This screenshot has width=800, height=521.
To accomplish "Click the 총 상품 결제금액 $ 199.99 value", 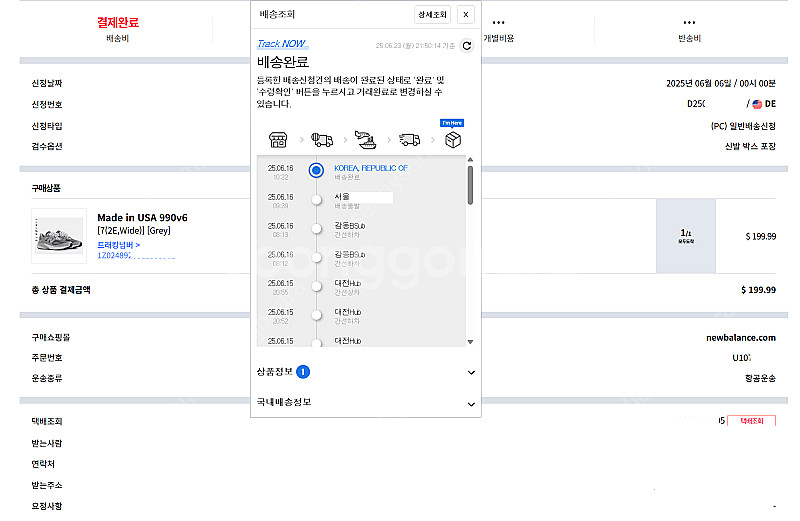I will click(x=758, y=290).
